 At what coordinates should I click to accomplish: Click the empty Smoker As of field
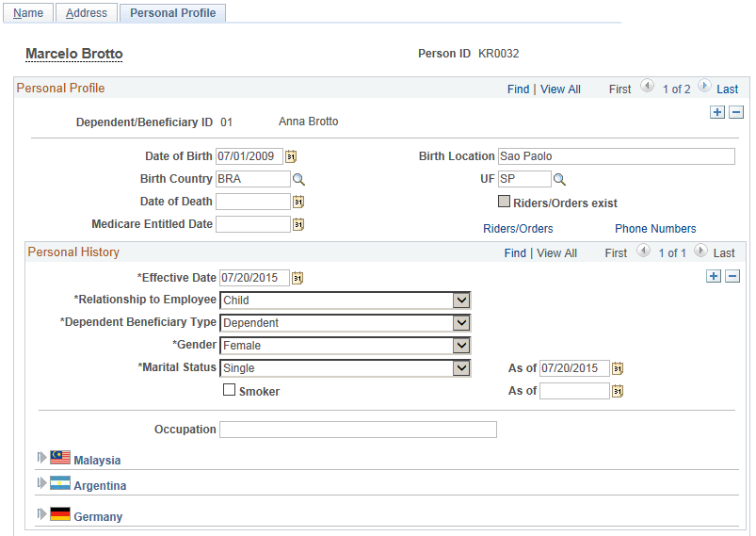click(x=574, y=391)
